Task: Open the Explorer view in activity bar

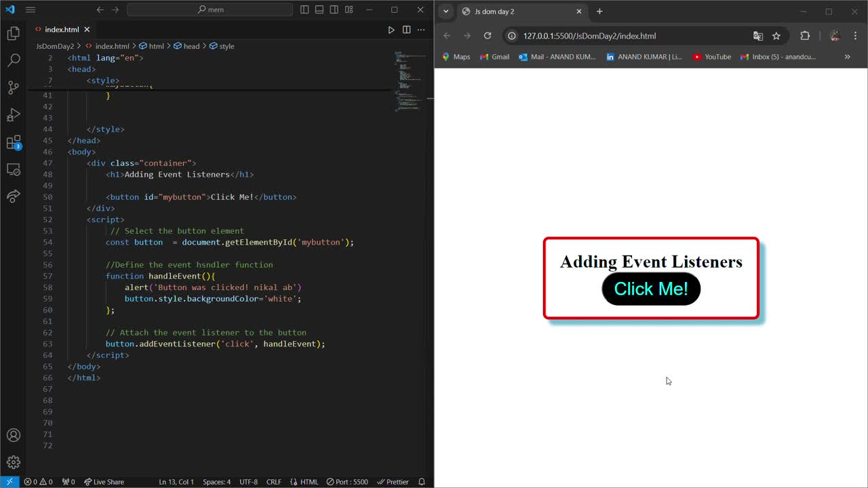Action: 14,33
